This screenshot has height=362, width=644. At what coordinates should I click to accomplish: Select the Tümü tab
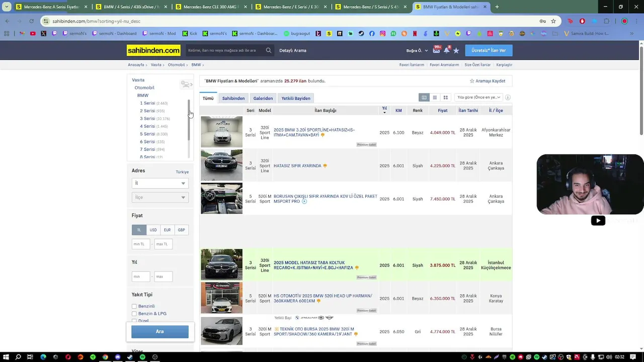(208, 98)
